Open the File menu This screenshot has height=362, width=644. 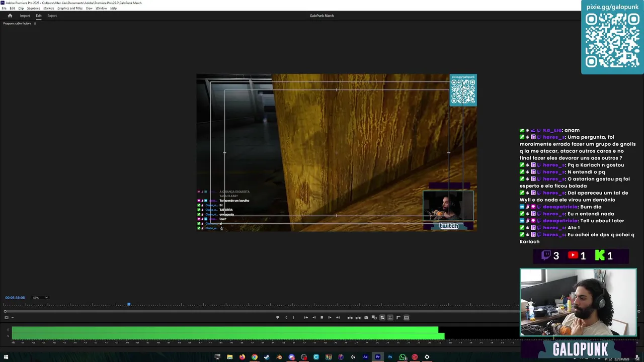tap(4, 8)
